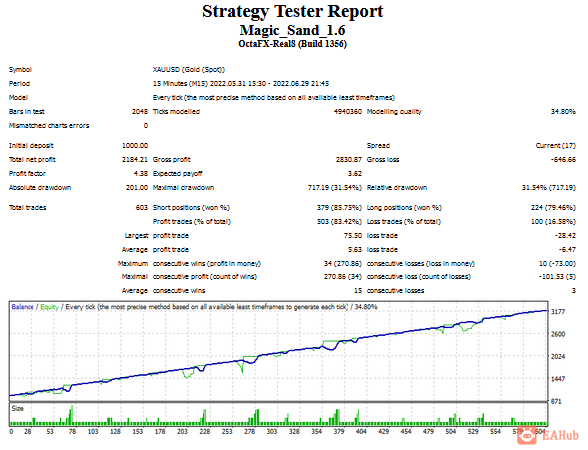The height and width of the screenshot is (450, 588).
Task: Click x-axis trade number '103'
Action: [x=93, y=432]
